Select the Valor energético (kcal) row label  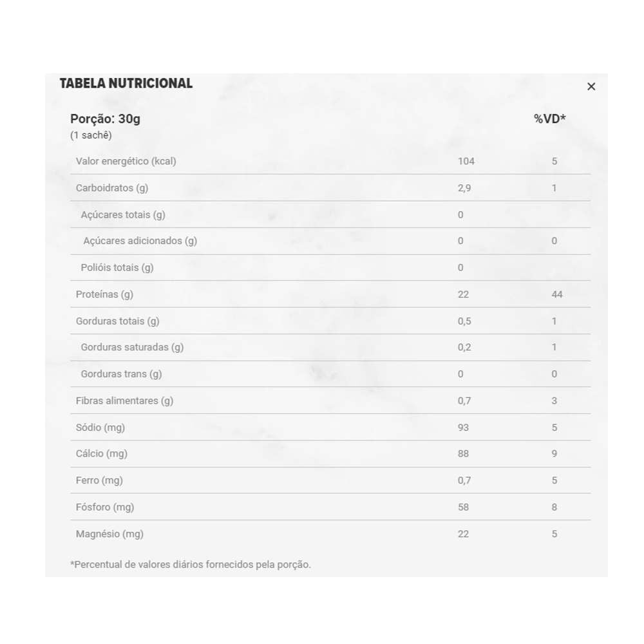(126, 161)
